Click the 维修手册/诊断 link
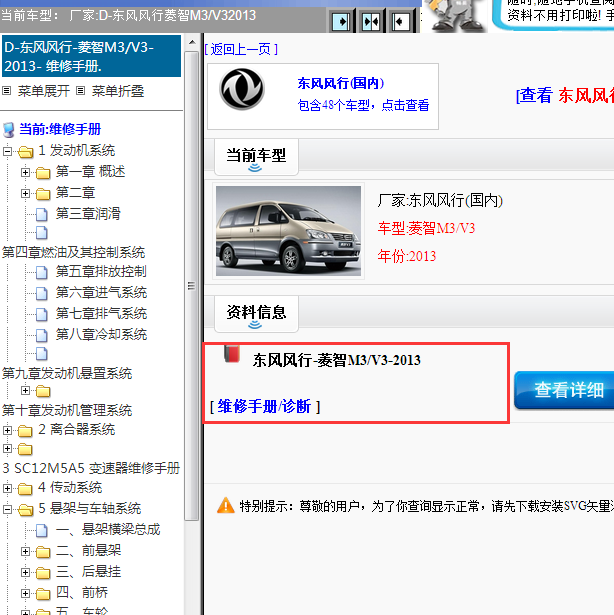This screenshot has width=614, height=615. (x=264, y=406)
